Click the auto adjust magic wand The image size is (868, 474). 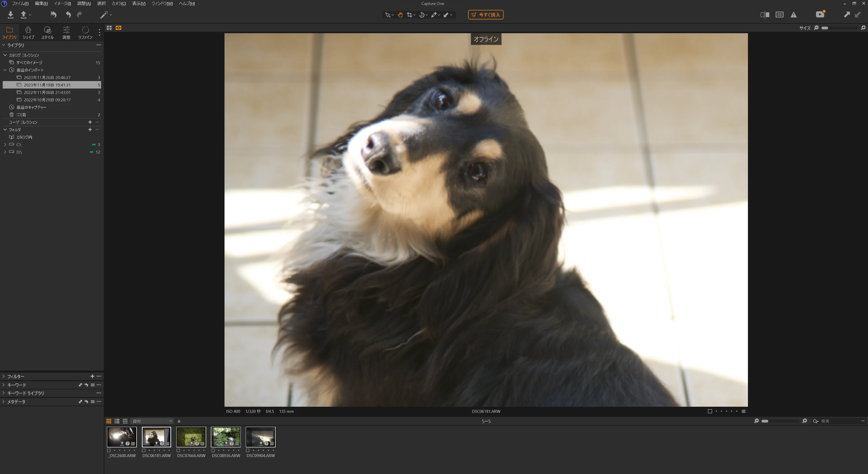104,14
